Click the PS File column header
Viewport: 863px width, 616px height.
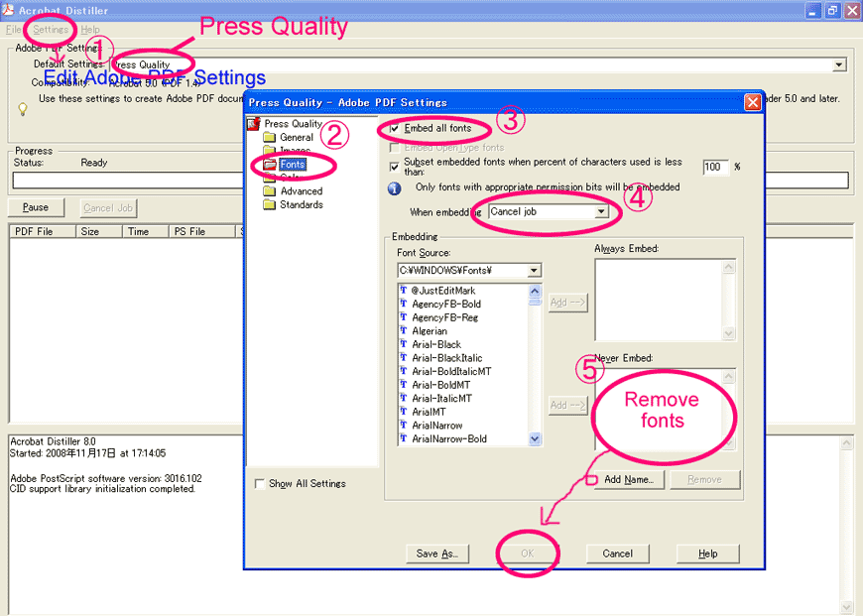coord(201,232)
